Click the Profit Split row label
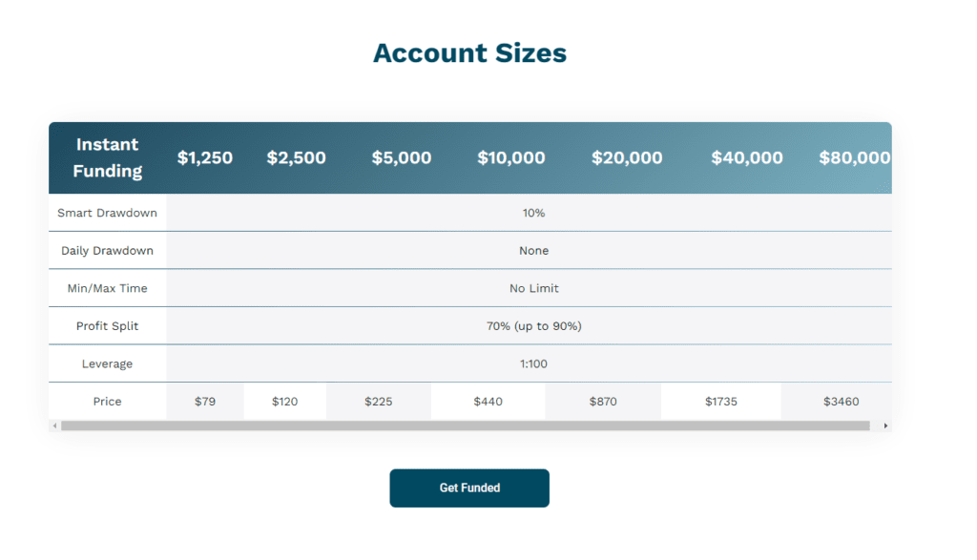The height and width of the screenshot is (560, 977). 107,326
